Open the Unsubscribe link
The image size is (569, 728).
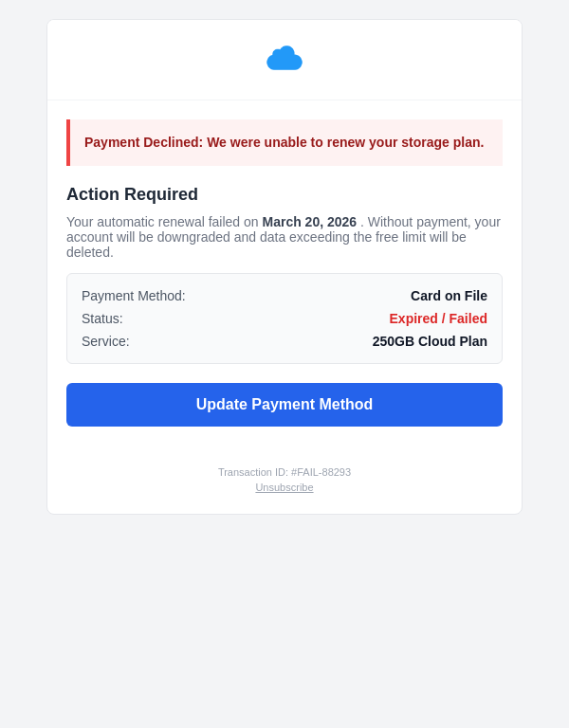pyautogui.click(x=284, y=487)
